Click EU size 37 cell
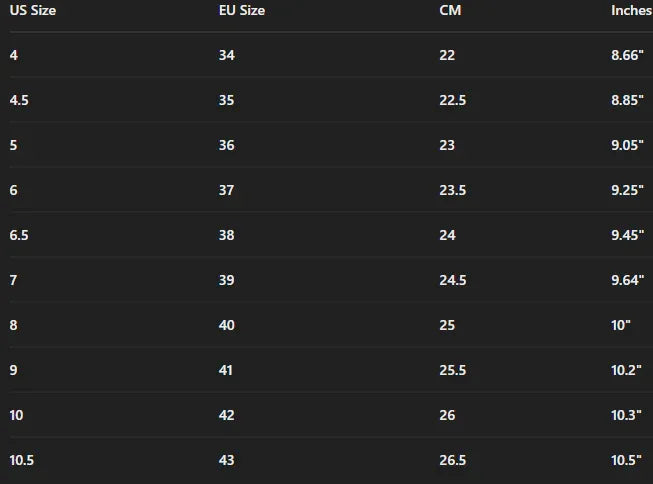Screen dimensions: 653x484 click(x=227, y=190)
